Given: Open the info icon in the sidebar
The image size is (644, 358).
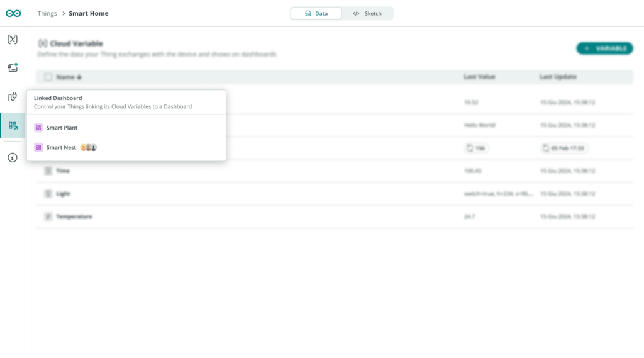Looking at the screenshot, I should pos(13,158).
